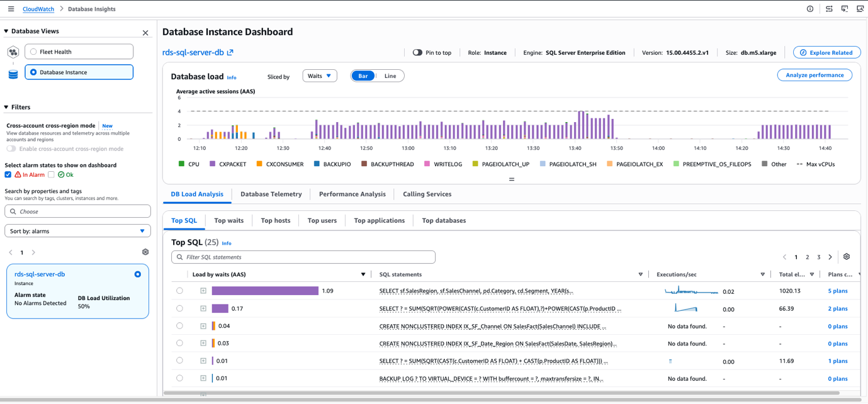Uncheck the In Alarm checkbox
This screenshot has height=404, width=868.
8,174
